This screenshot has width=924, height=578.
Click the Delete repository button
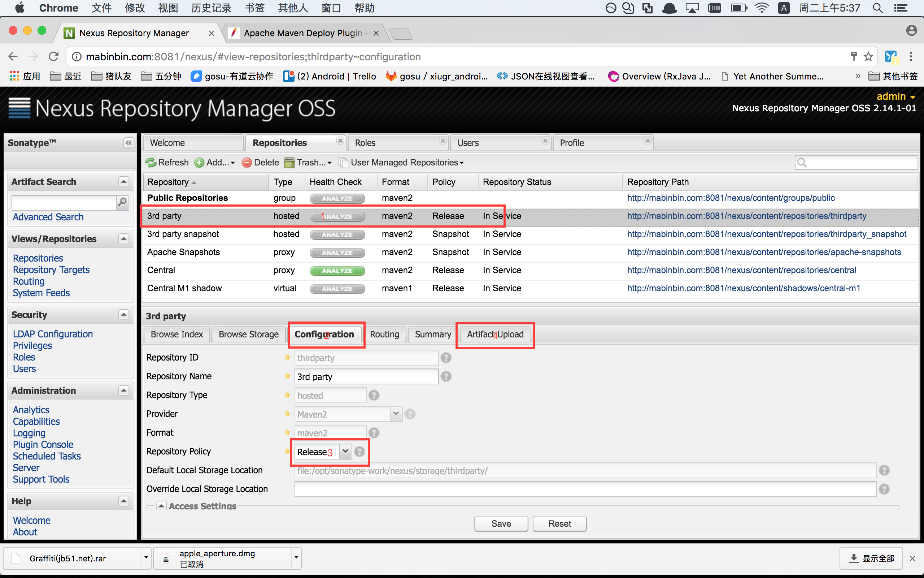pos(261,163)
